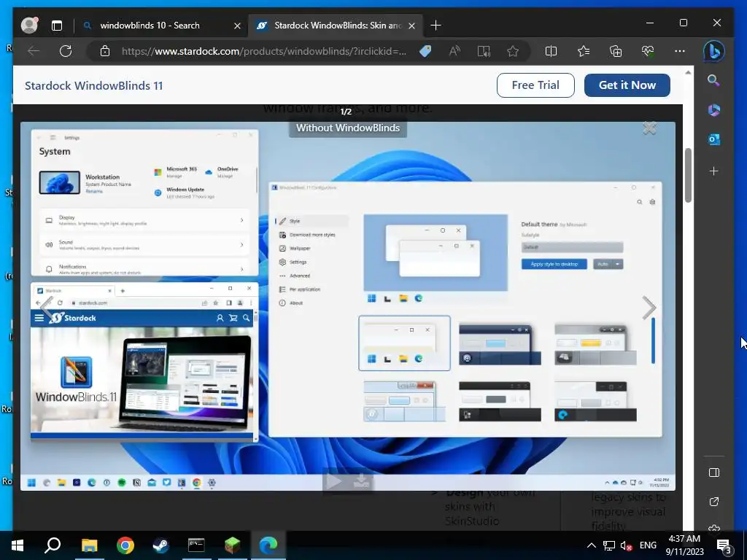Open Edge Settings and more menu
The width and height of the screenshot is (747, 560).
tap(680, 51)
